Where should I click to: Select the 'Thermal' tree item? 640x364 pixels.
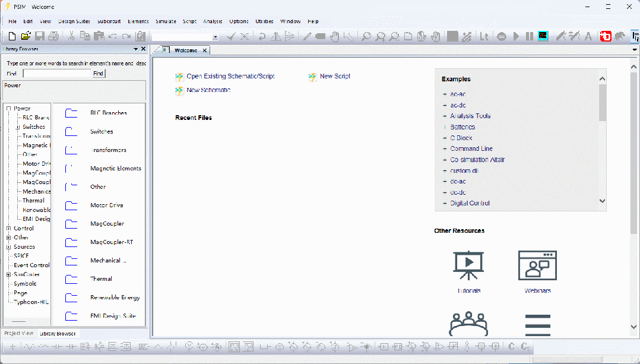tap(33, 201)
